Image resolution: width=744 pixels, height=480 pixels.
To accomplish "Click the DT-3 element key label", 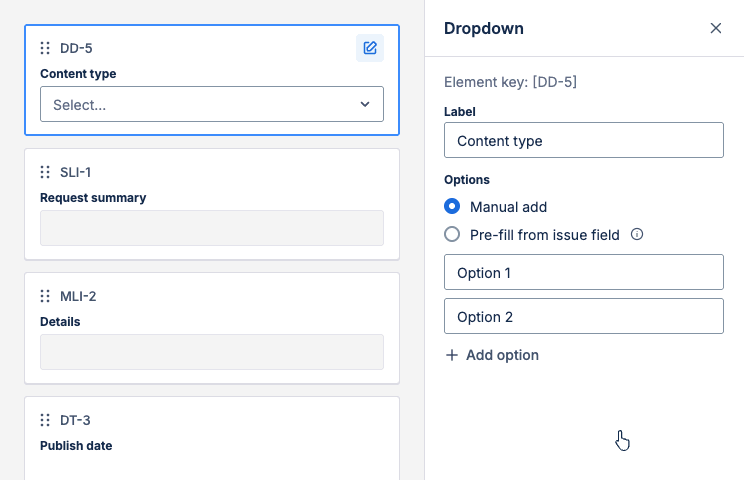I will pos(75,420).
